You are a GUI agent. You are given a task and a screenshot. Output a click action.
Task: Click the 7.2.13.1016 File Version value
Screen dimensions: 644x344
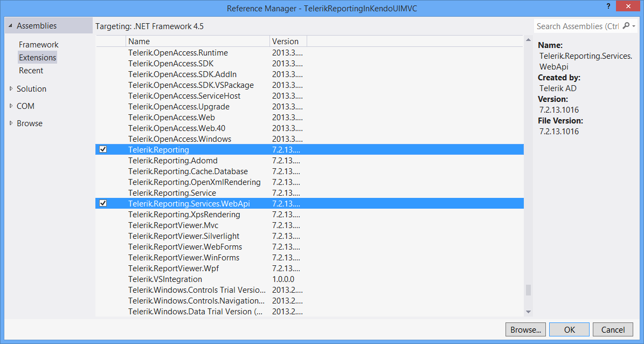click(559, 132)
